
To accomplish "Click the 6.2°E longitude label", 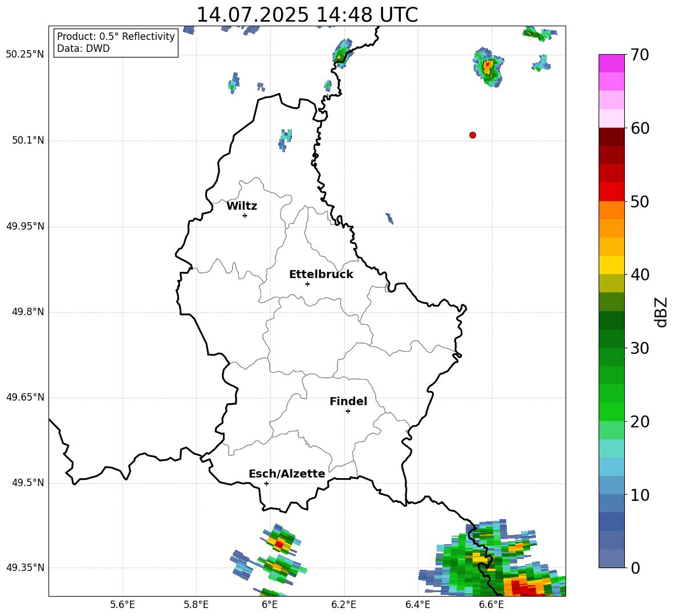I will click(344, 605).
